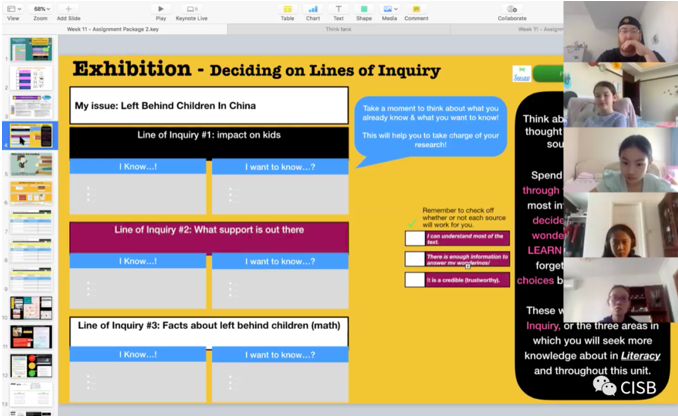This screenshot has height=416, width=678.
Task: Click the green checkmark beside the Remember note
Action: tap(412, 223)
